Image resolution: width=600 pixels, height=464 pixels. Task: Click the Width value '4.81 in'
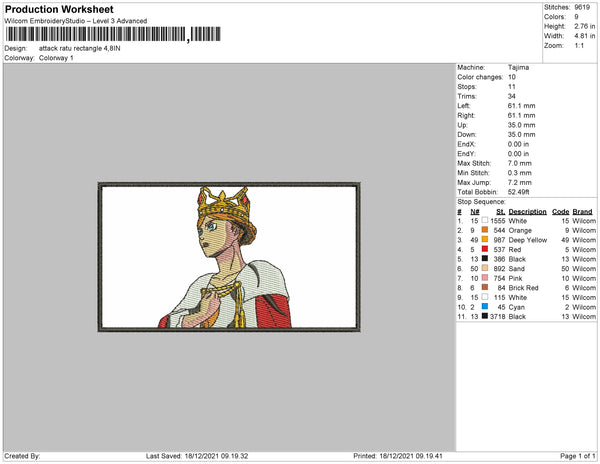pyautogui.click(x=585, y=36)
